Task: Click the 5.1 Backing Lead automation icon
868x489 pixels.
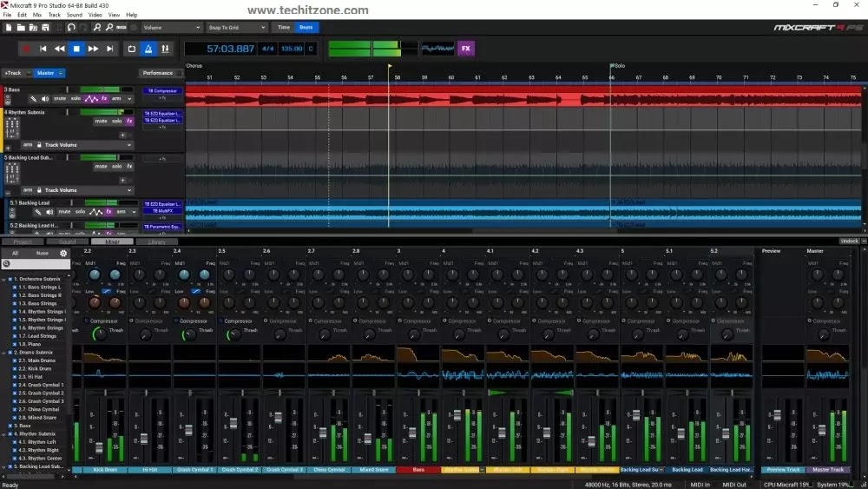Action: pyautogui.click(x=95, y=212)
